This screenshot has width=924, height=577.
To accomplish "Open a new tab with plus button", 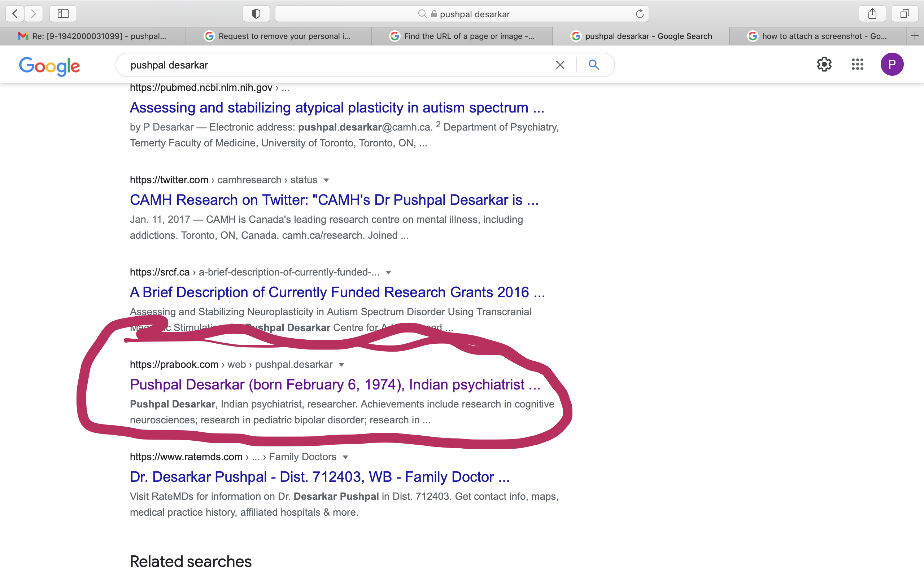I will tap(915, 36).
